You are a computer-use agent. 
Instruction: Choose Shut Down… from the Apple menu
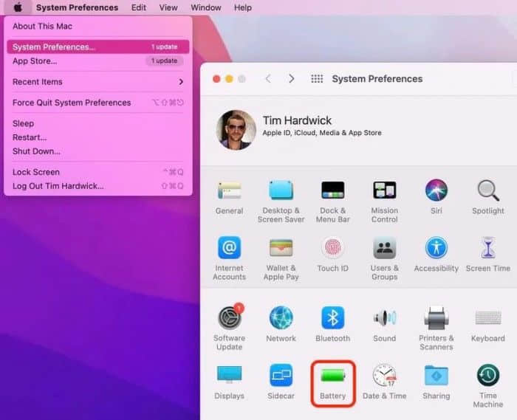pyautogui.click(x=98, y=151)
